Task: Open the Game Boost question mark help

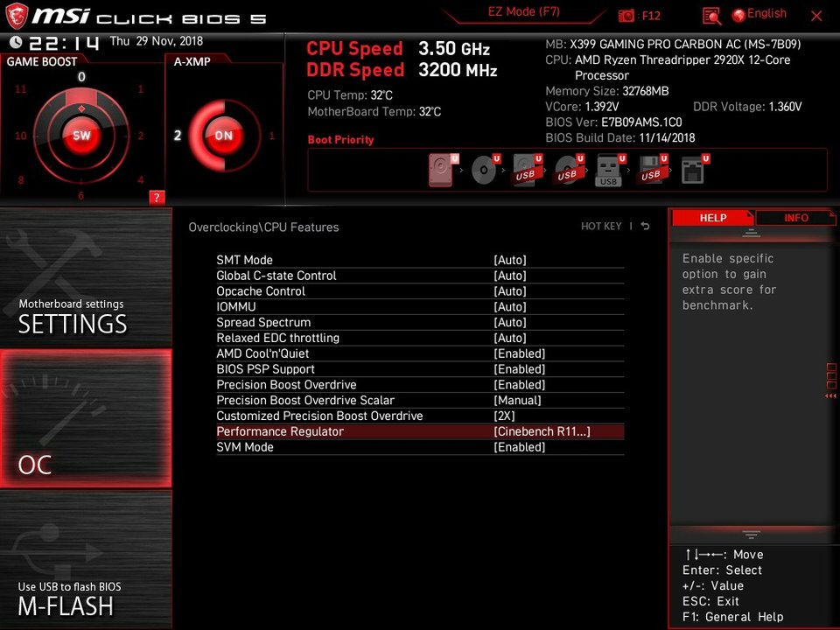Action: point(157,197)
